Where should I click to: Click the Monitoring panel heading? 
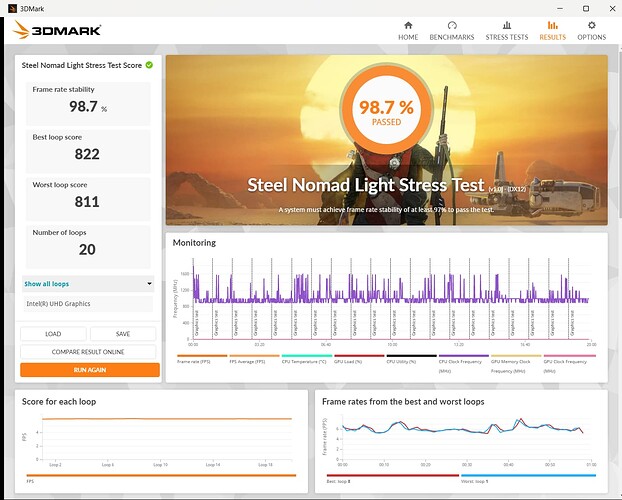coord(194,242)
